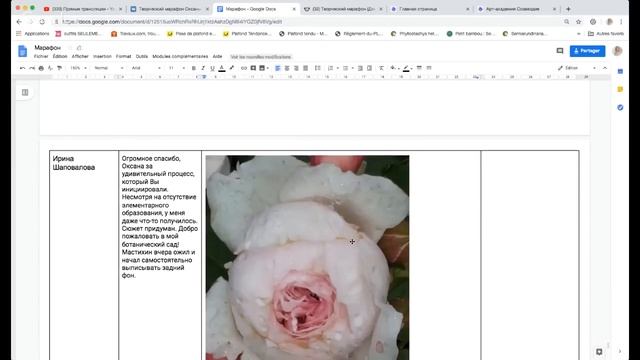
Task: Reload the page in the browser
Action: (42, 22)
